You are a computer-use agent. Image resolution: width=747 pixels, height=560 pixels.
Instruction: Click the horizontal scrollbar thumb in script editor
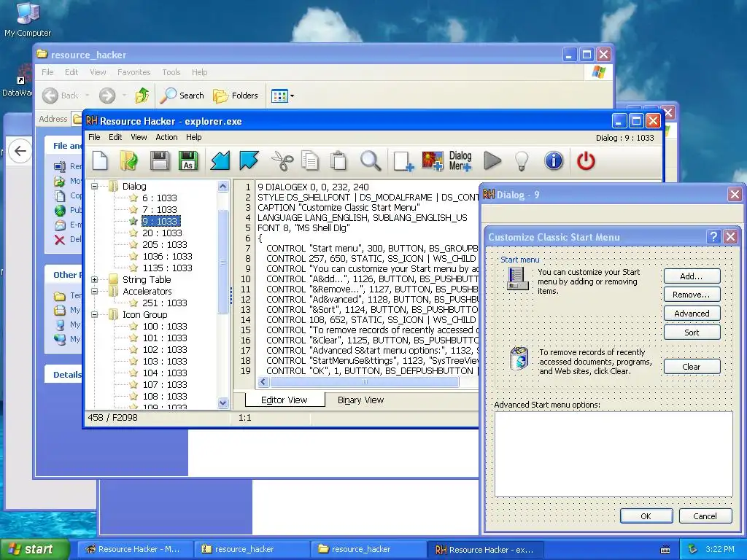coord(365,381)
